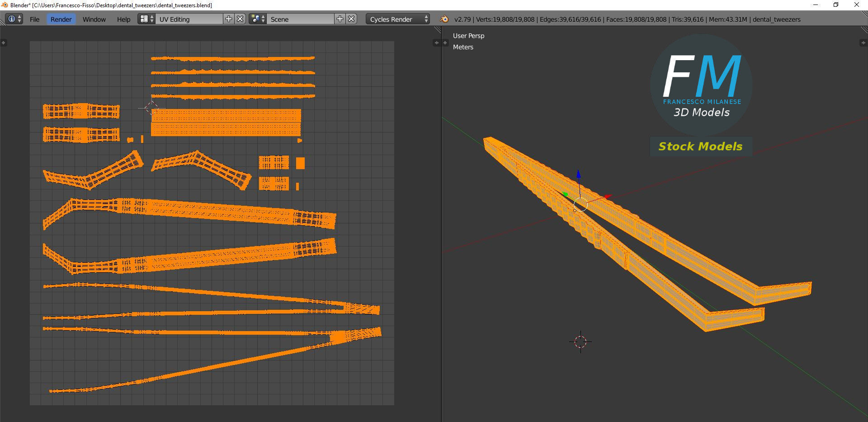The image size is (868, 422).
Task: Open the Help menu
Action: pyautogui.click(x=123, y=19)
